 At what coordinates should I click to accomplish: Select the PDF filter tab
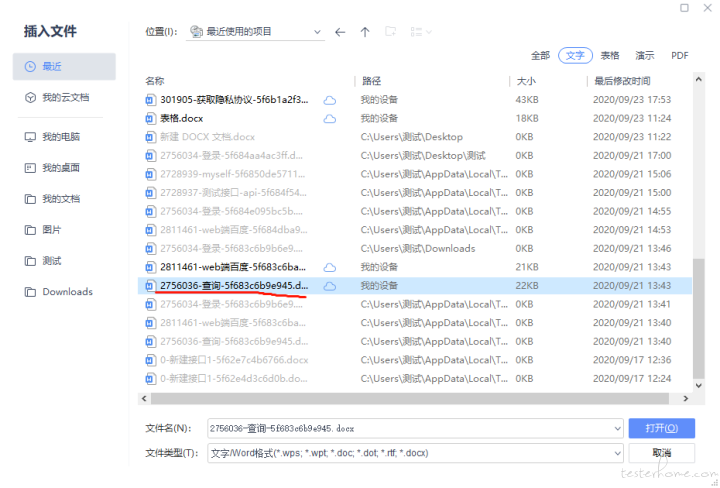[680, 56]
